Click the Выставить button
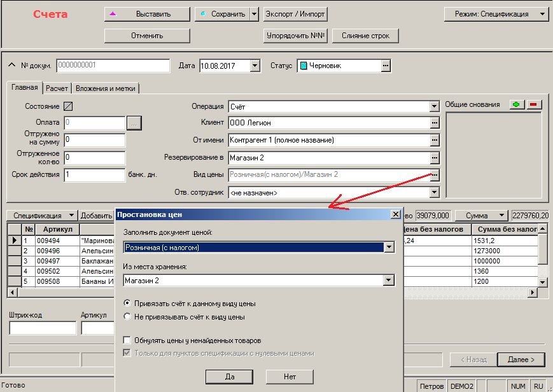Viewport: 553px width, 392px height. pyautogui.click(x=147, y=14)
